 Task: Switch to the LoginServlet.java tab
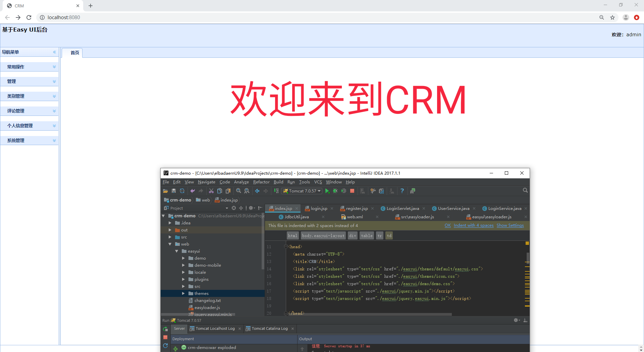[x=402, y=209]
